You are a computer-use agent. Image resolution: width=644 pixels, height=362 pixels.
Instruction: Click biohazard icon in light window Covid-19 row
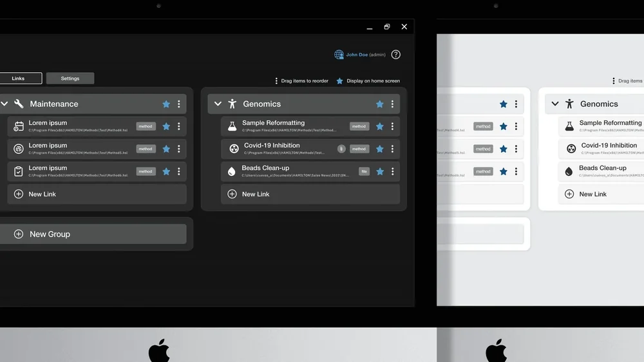pyautogui.click(x=571, y=149)
